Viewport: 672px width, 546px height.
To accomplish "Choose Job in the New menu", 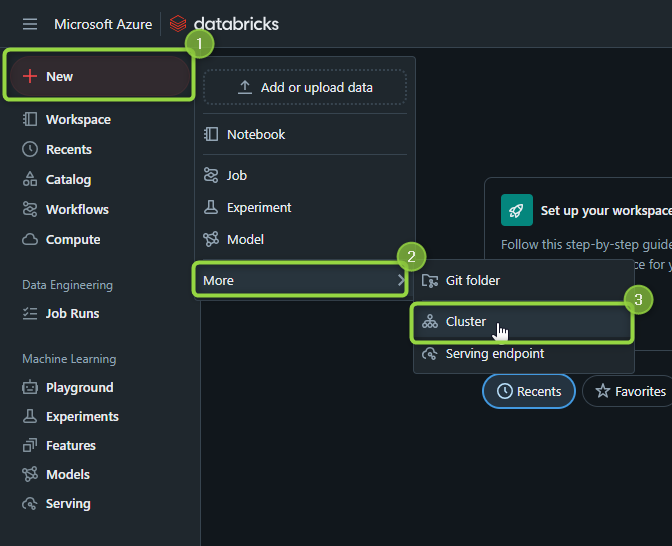I will 305,175.
